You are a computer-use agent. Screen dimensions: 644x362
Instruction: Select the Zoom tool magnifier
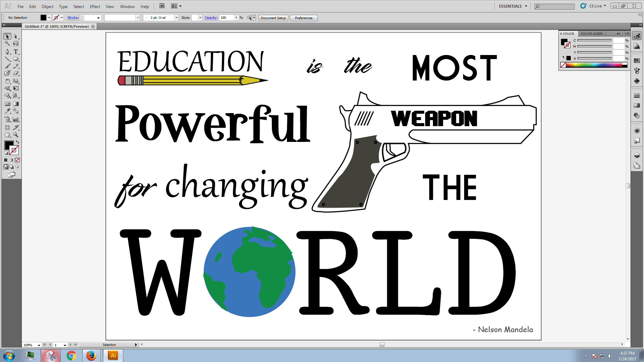coord(16,135)
